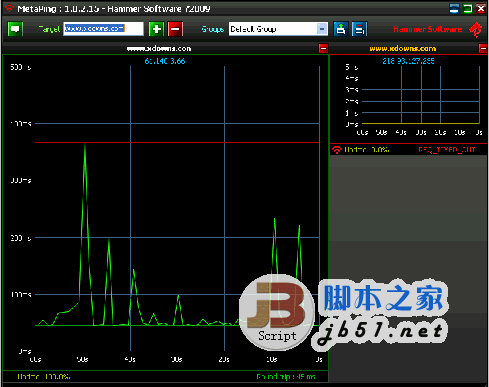Click the red threshold line on graph
The height and width of the screenshot is (387, 489).
tap(177, 142)
